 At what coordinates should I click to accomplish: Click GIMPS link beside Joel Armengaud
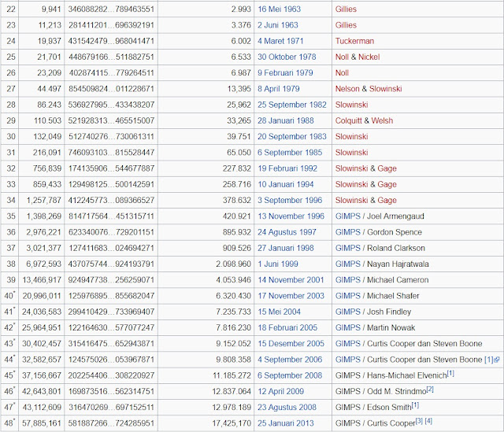tap(348, 216)
